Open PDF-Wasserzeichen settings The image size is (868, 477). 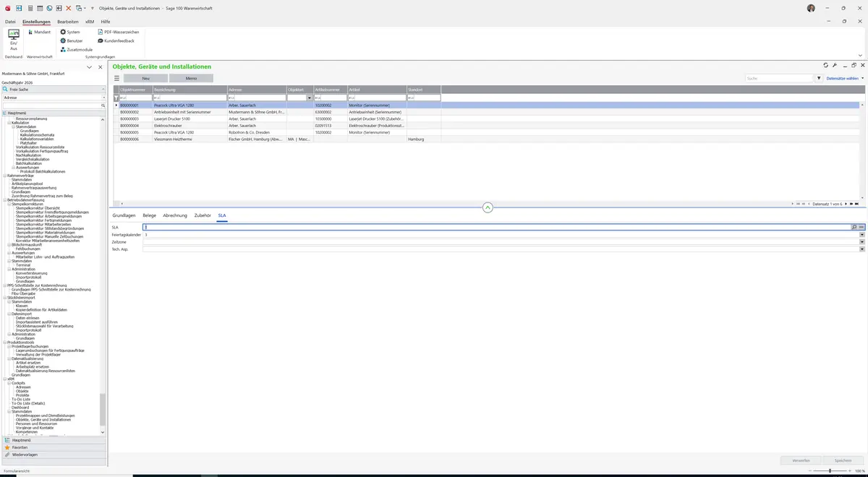click(x=119, y=32)
